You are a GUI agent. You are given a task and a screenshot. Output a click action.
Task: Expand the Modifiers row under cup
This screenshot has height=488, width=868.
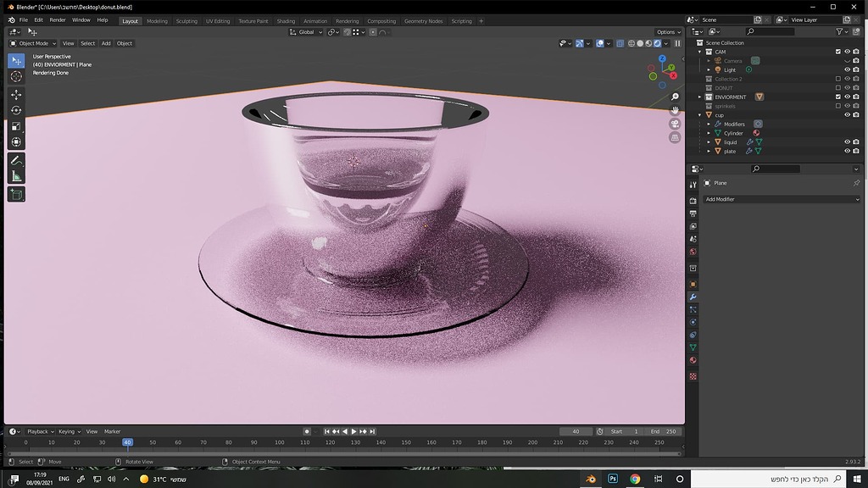tap(709, 124)
